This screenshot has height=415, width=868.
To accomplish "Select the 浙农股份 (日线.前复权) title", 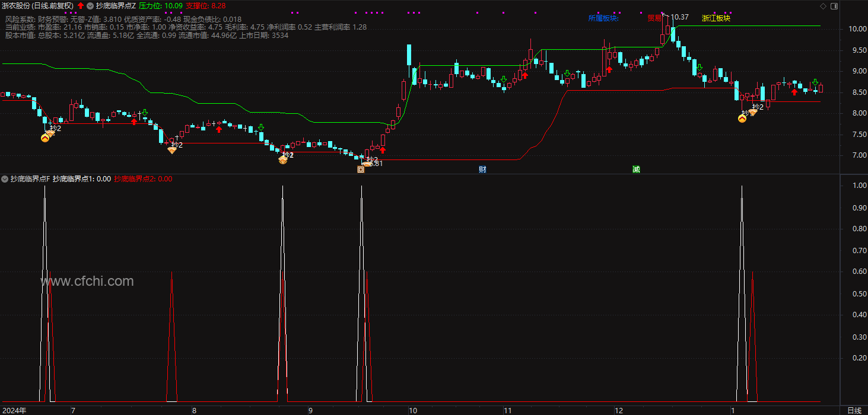I will (37, 6).
